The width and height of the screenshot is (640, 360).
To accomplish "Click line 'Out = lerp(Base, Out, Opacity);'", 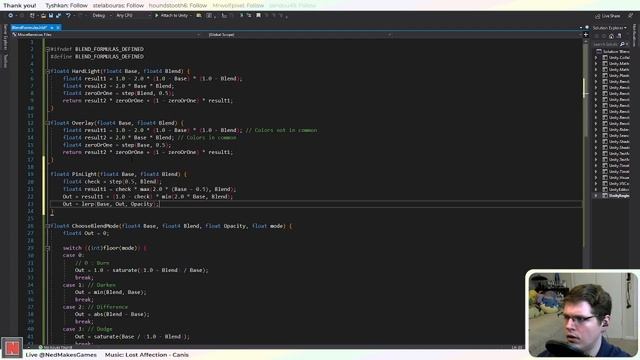I will 111,204.
